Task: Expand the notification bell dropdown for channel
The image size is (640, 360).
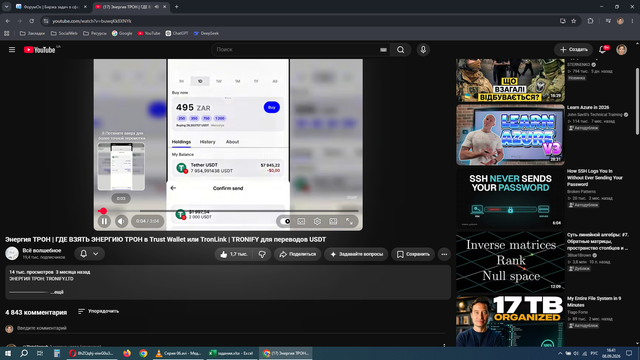Action: (89, 254)
